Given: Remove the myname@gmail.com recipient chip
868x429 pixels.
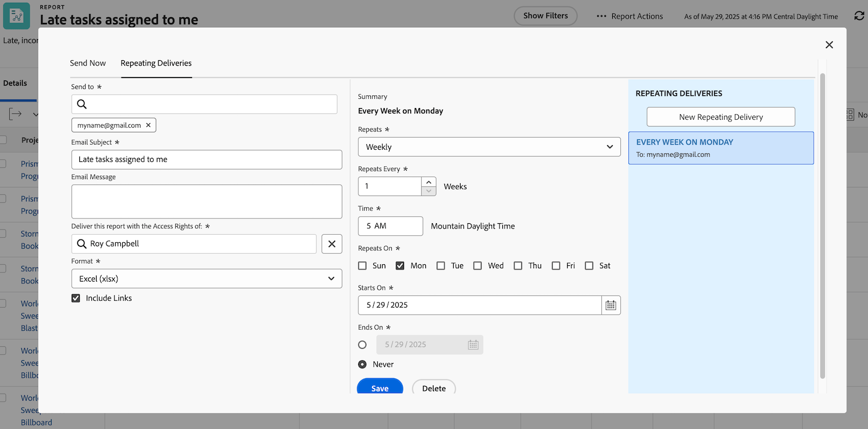Looking at the screenshot, I should click(149, 125).
